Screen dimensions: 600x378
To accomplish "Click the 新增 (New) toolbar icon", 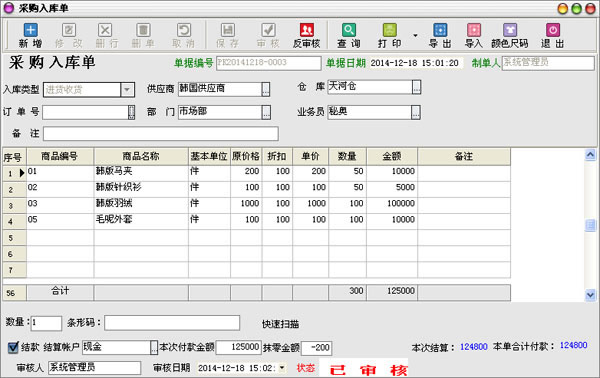I will tap(31, 30).
